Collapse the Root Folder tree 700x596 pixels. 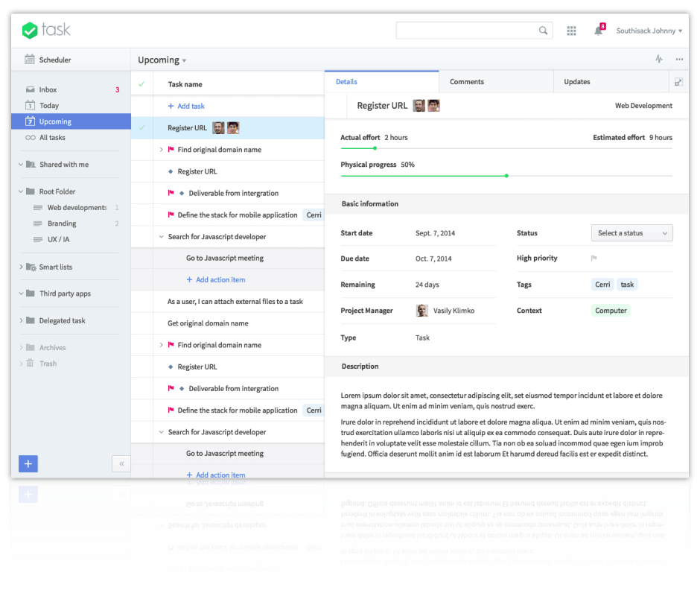(21, 191)
